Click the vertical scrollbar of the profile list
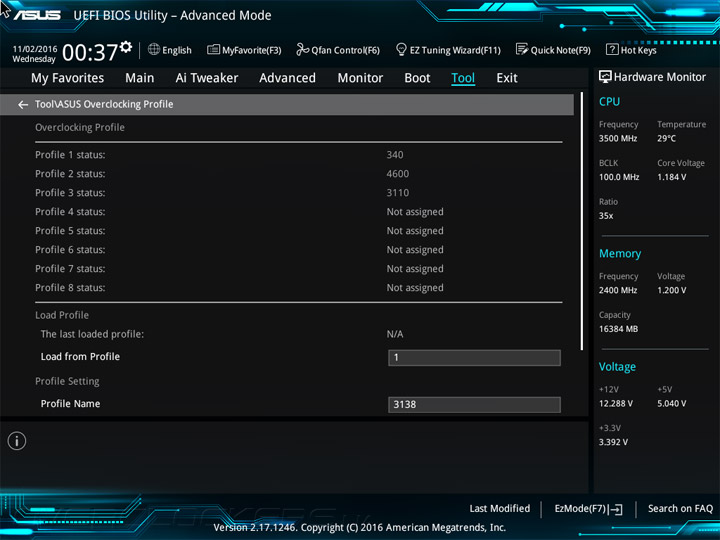This screenshot has width=720, height=540. [582, 221]
